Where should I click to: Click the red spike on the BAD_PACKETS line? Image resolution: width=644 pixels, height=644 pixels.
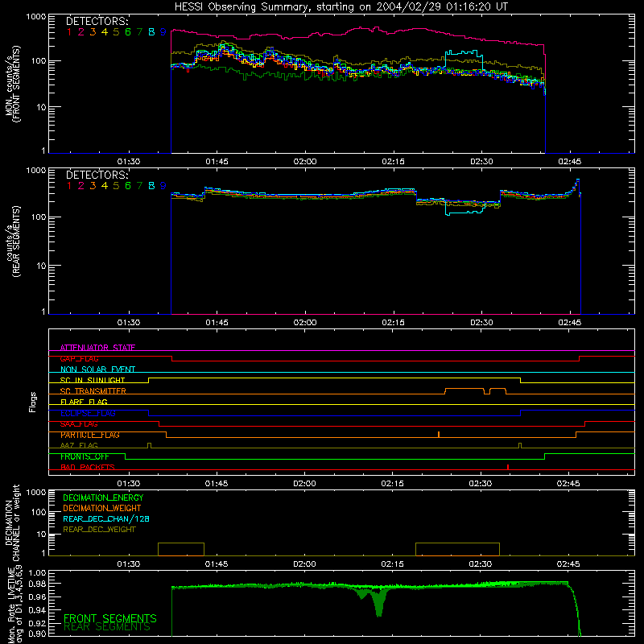coord(508,467)
